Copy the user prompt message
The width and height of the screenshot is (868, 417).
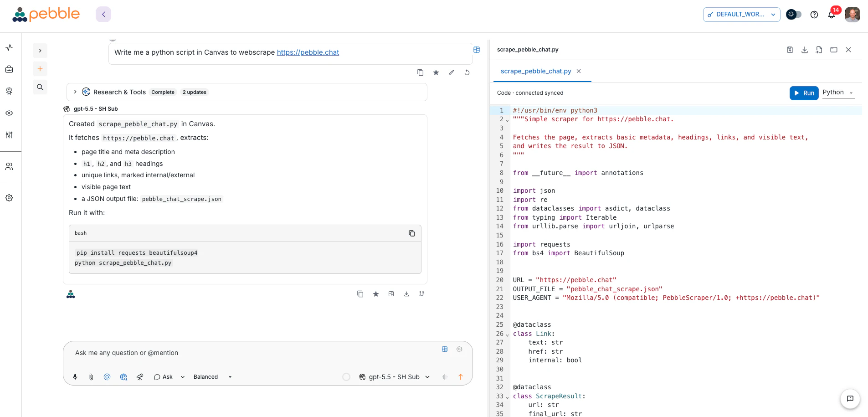(421, 72)
